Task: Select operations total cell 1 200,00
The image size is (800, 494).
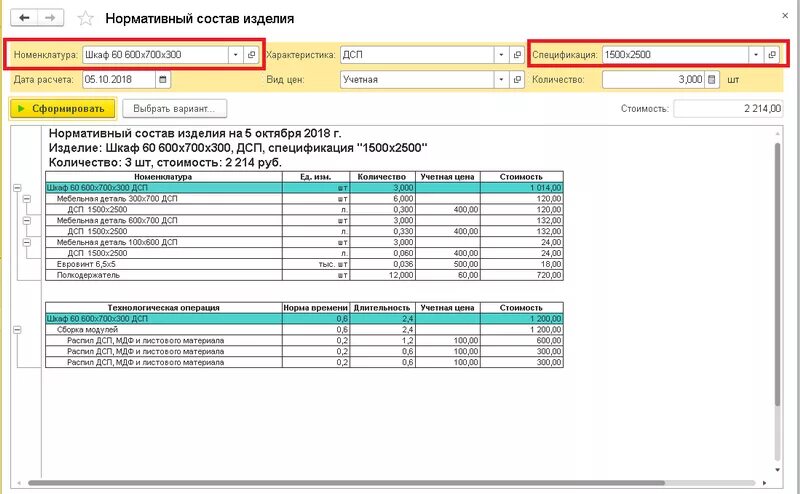Action: pos(521,319)
